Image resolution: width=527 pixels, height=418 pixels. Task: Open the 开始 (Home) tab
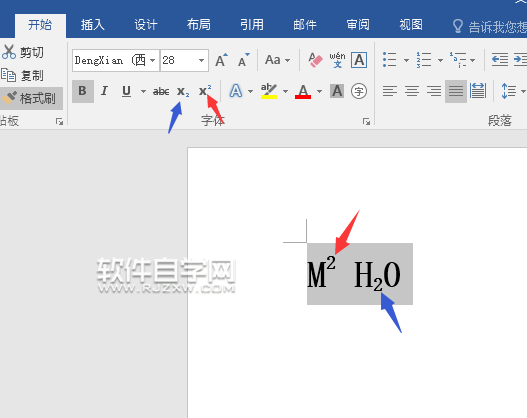(40, 25)
